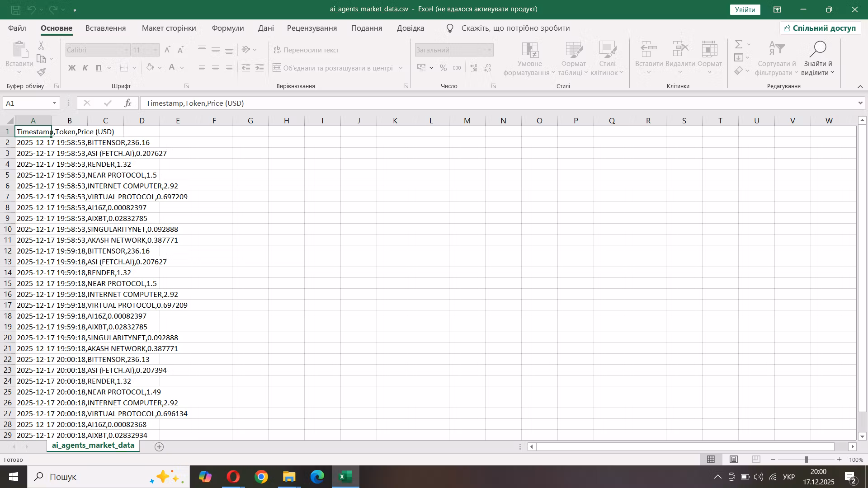Viewport: 868px width, 488px height.
Task: Click the Save icon in title bar
Action: click(x=15, y=9)
